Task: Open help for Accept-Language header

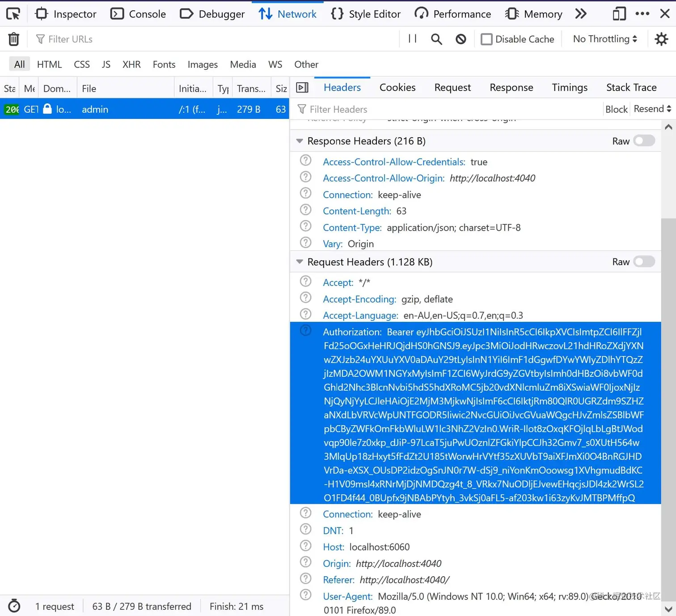Action: click(x=305, y=314)
